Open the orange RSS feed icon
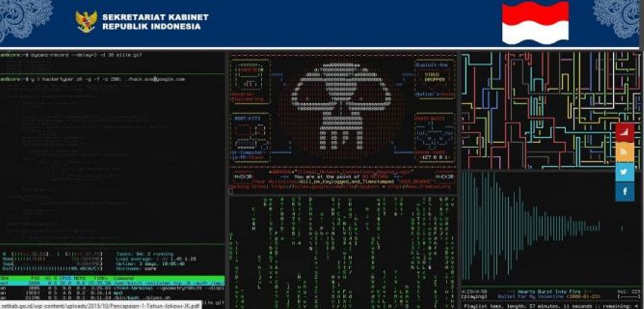Viewport: 644px width, 309px height. tap(625, 152)
